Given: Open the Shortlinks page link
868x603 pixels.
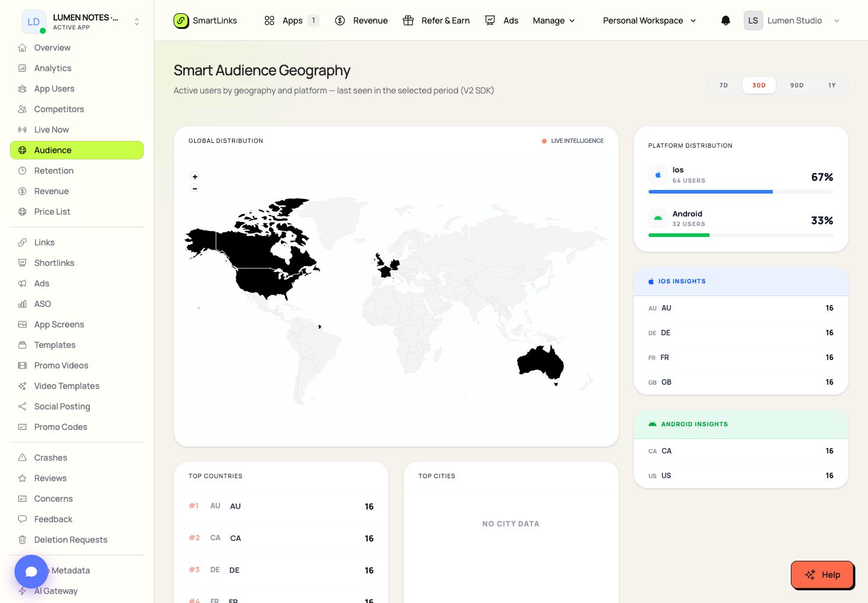Looking at the screenshot, I should point(77,263).
